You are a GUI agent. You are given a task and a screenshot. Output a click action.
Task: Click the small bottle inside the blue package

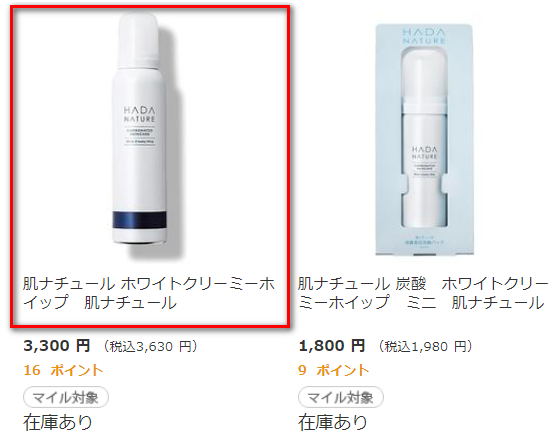tap(424, 139)
